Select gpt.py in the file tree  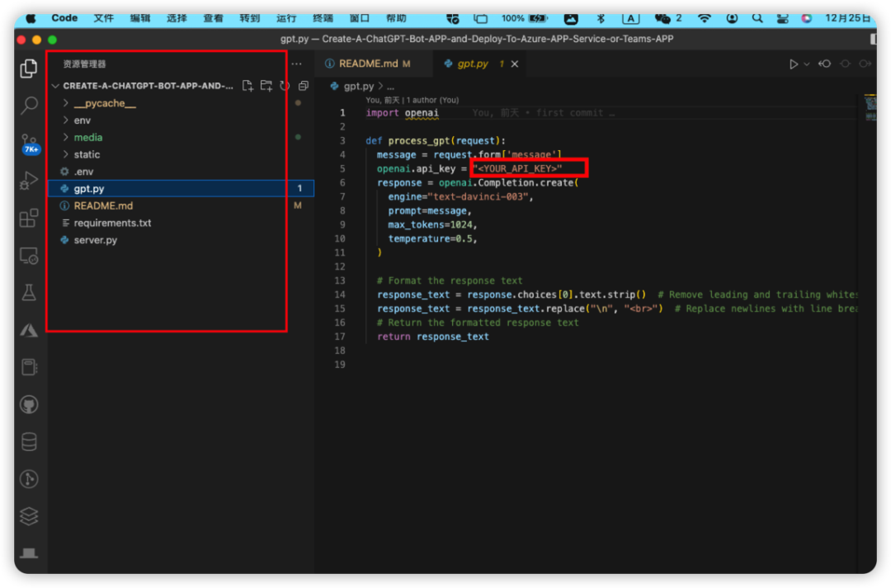[x=181, y=189]
